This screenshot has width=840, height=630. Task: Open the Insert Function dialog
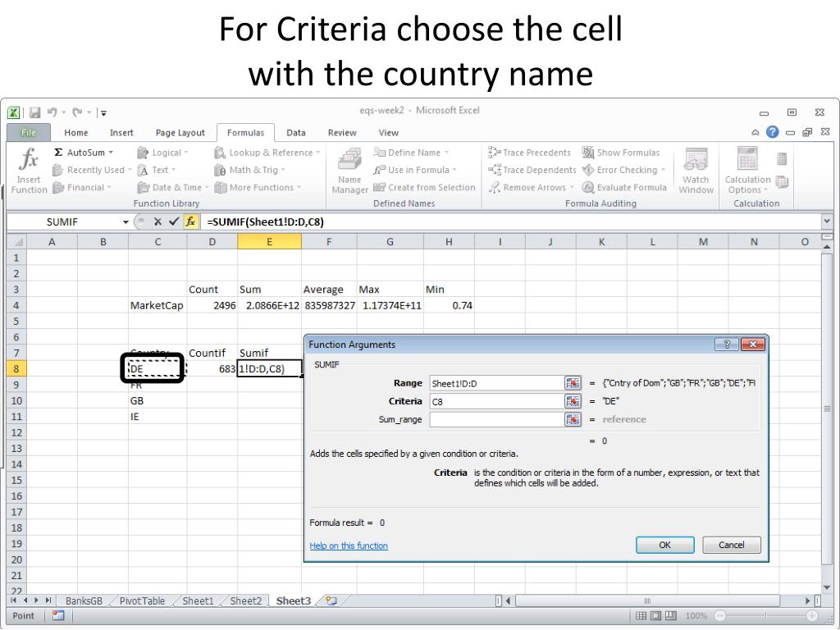pyautogui.click(x=29, y=171)
